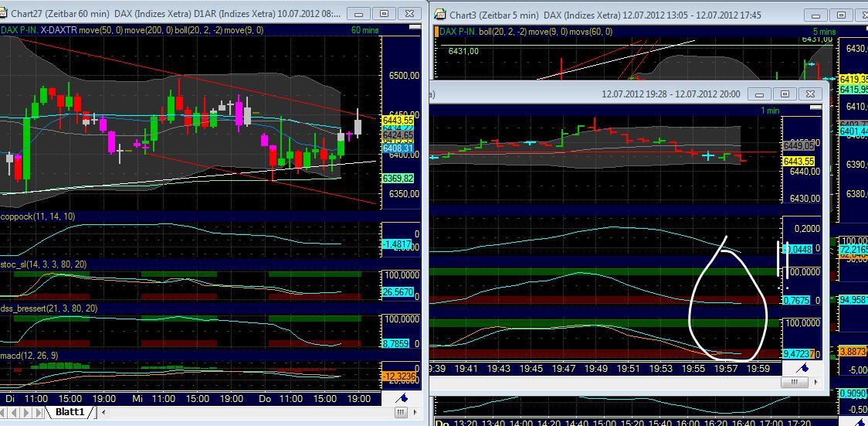Click the 1 min window scrollbar thumb
868x426 pixels.
[795, 382]
